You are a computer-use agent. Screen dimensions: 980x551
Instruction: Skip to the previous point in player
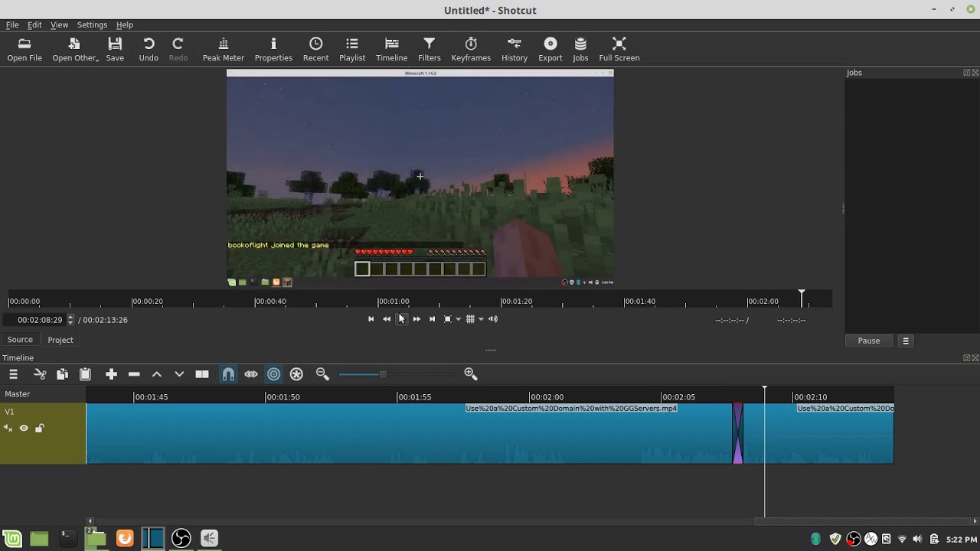click(x=371, y=319)
